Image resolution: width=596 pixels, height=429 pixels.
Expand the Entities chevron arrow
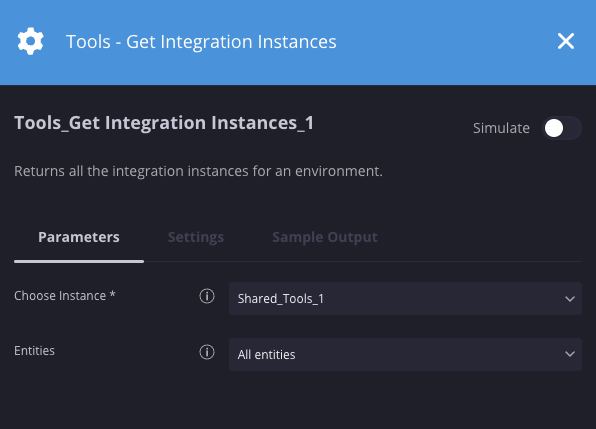click(x=570, y=354)
